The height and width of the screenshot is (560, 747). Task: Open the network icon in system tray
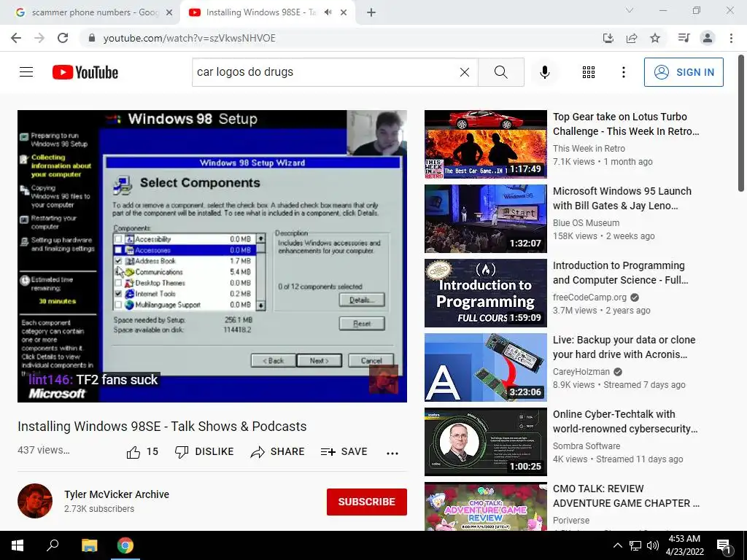click(x=635, y=545)
